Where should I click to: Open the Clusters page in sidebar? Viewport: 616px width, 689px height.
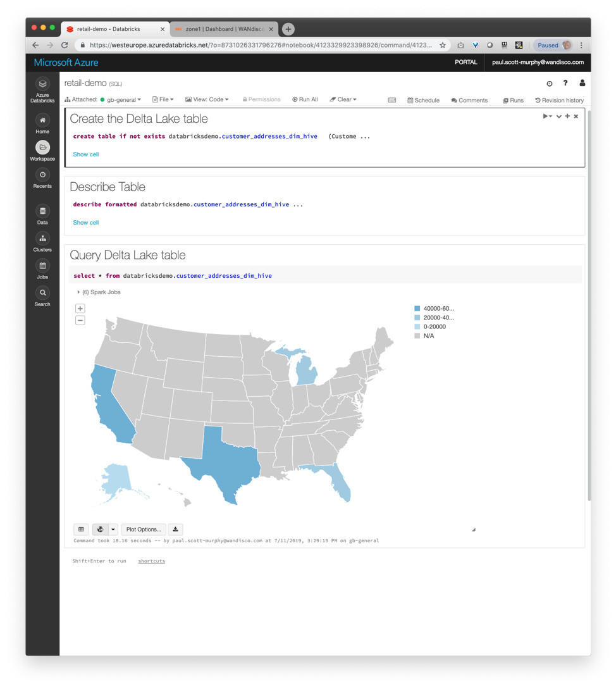42,239
